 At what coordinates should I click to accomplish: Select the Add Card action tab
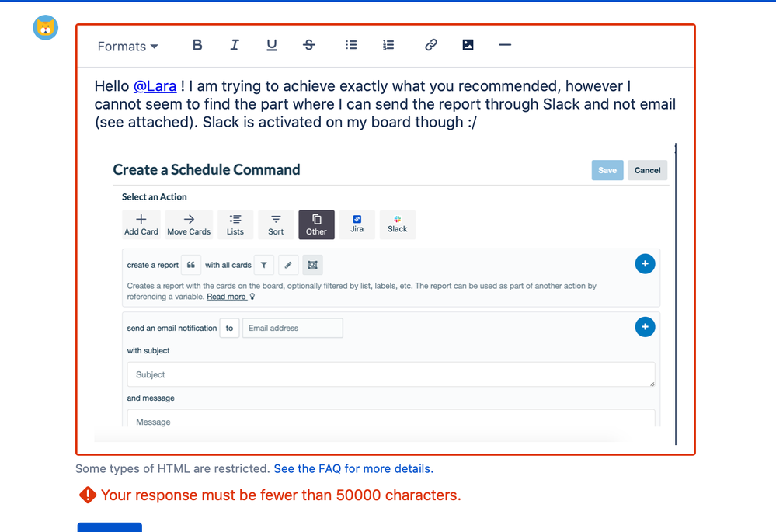point(141,224)
